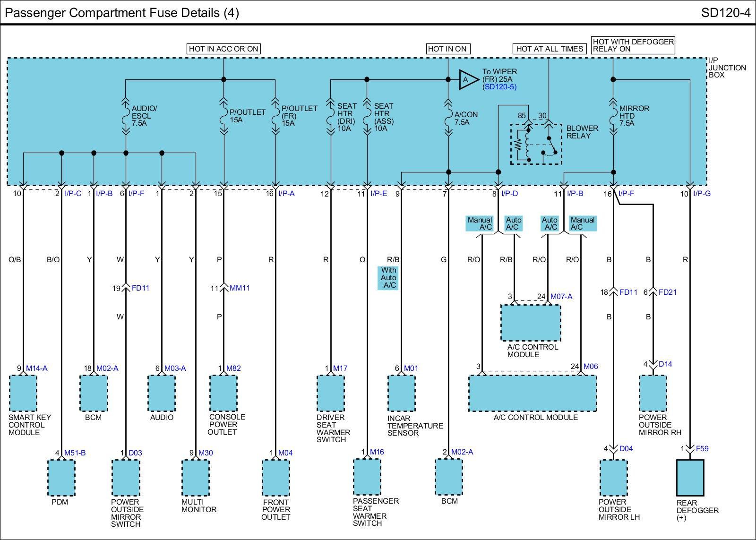Click the With Auto A/C tag
The image size is (756, 540).
388,278
